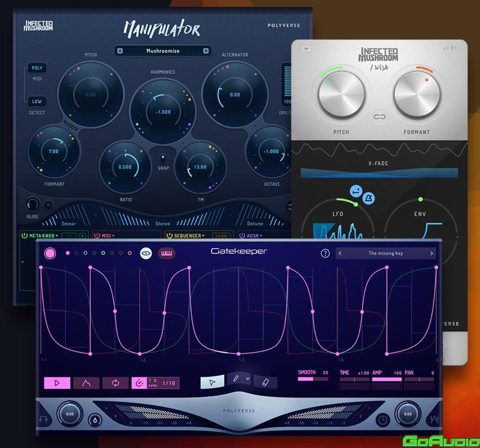Click the play button in Gatekeeper
The width and height of the screenshot is (480, 448).
[x=57, y=383]
